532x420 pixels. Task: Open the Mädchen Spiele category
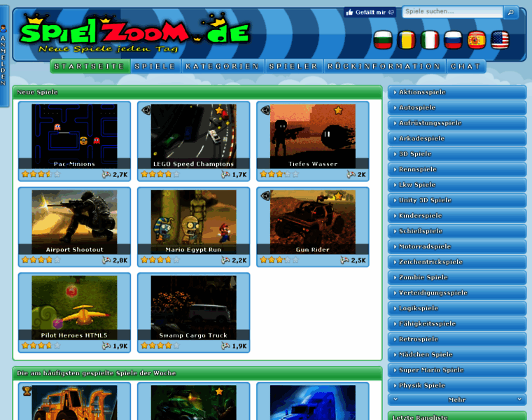[x=457, y=354]
